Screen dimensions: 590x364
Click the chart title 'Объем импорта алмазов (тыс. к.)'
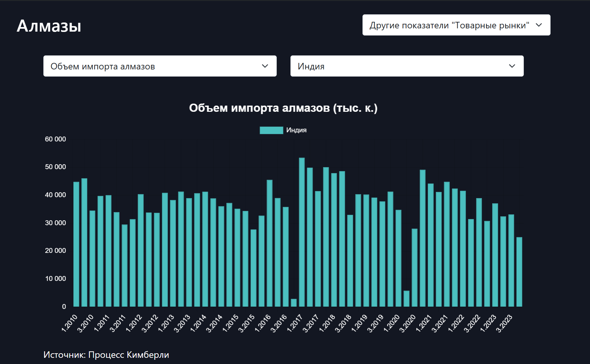(x=283, y=108)
